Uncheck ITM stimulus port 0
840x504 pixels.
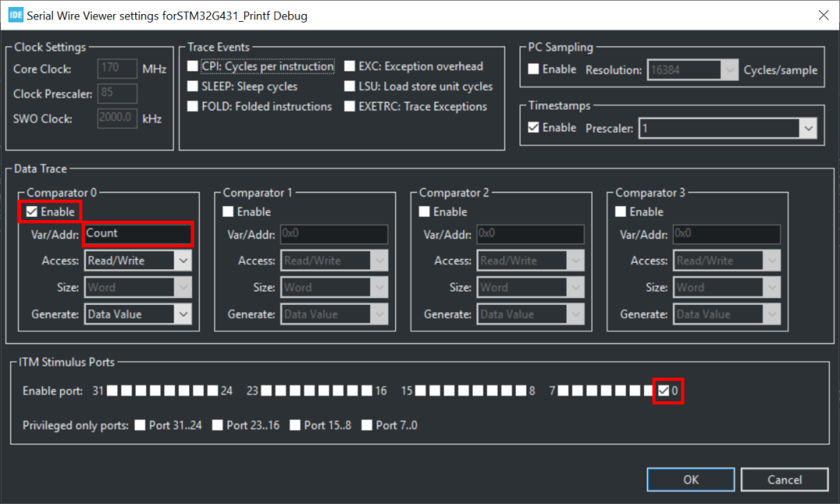663,390
